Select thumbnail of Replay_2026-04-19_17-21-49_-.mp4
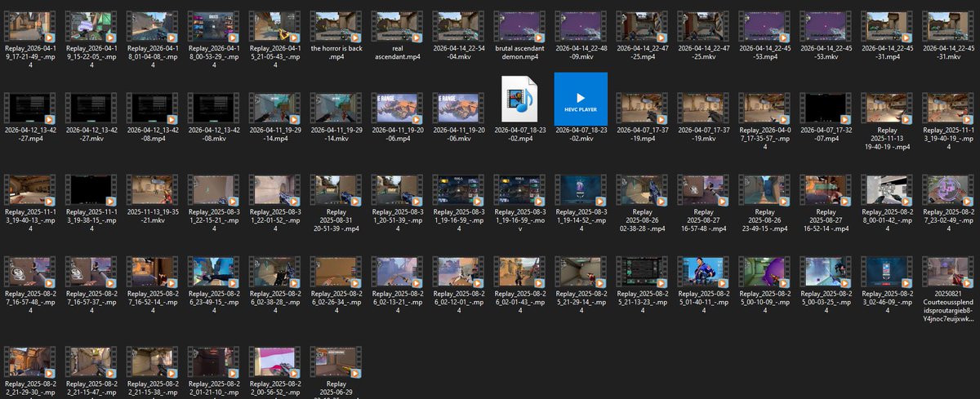 (29, 27)
